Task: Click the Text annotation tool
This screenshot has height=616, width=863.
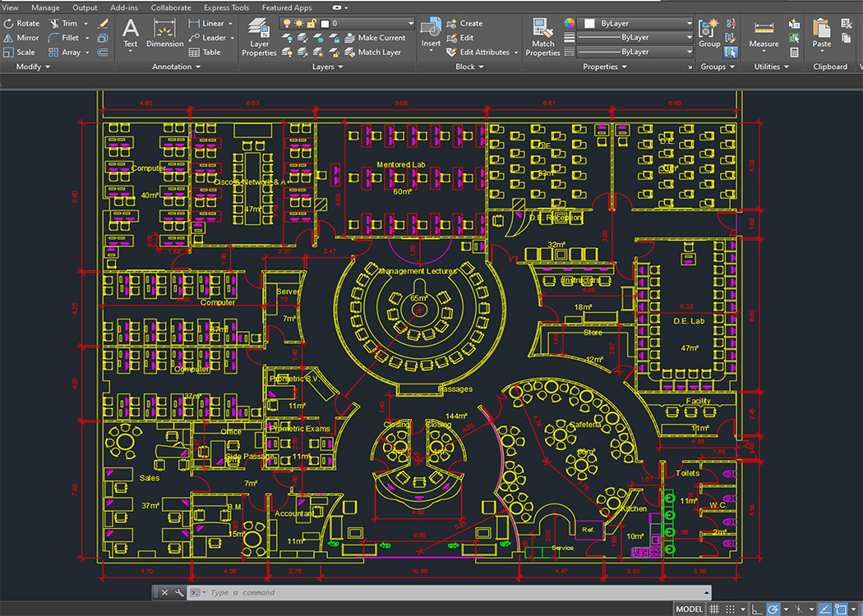Action: pyautogui.click(x=131, y=33)
